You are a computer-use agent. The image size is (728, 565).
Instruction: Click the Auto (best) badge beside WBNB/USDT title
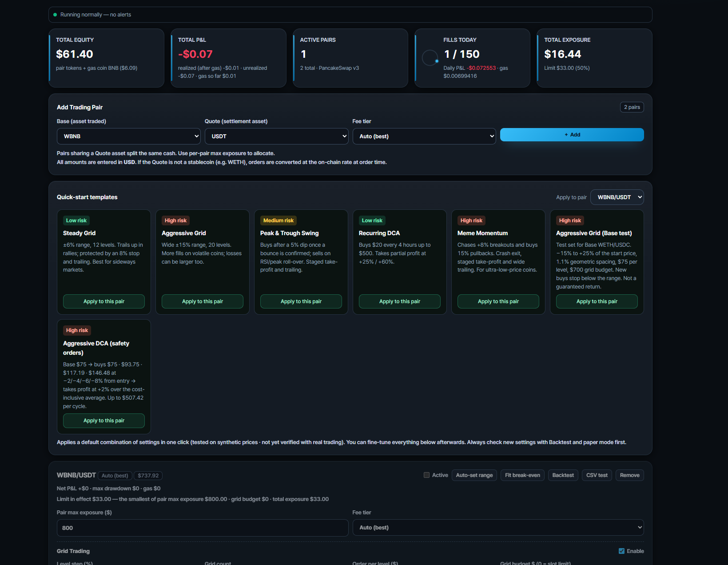[115, 476]
